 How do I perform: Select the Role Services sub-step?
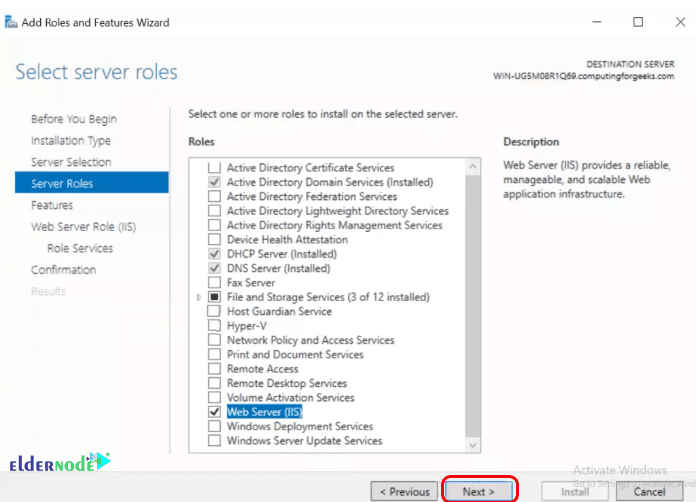click(x=80, y=248)
